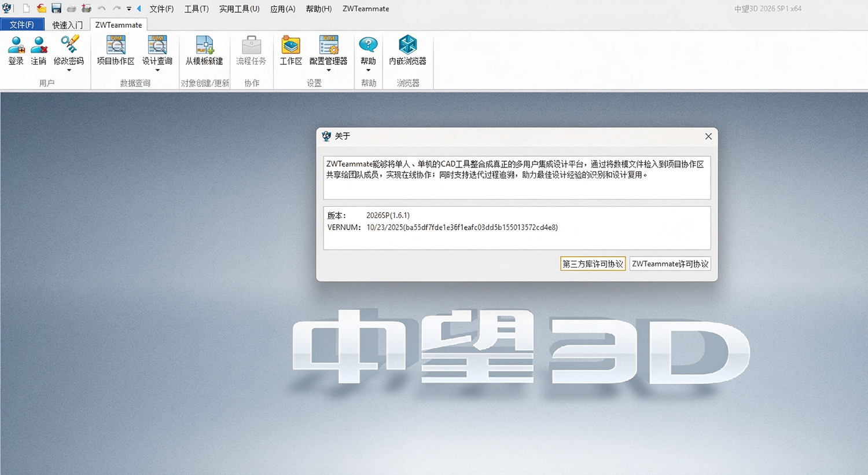Select the ZWTeammate ribbon tab
This screenshot has height=475, width=868.
click(x=119, y=25)
